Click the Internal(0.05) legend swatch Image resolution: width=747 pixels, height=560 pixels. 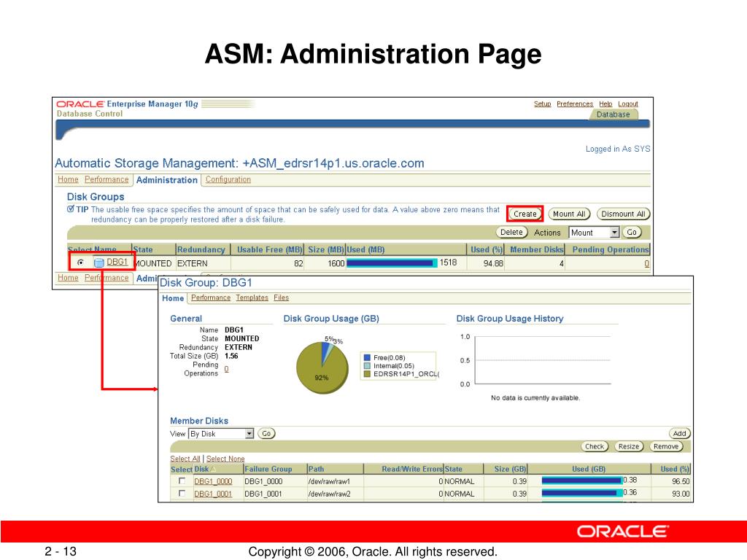coord(367,366)
